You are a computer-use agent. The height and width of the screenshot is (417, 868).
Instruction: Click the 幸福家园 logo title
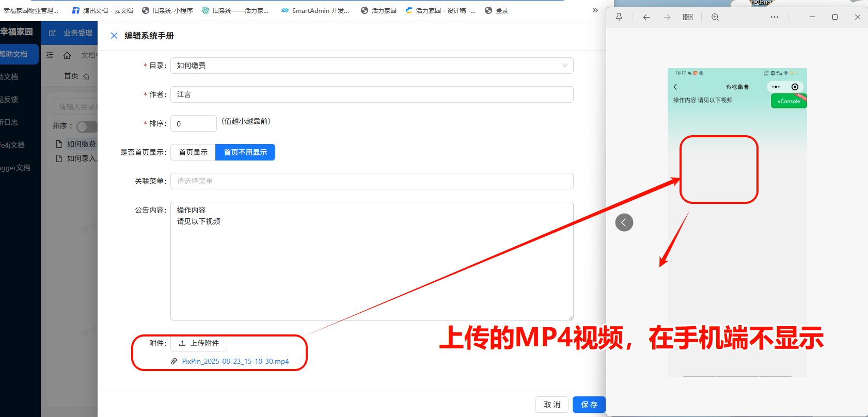pos(17,32)
